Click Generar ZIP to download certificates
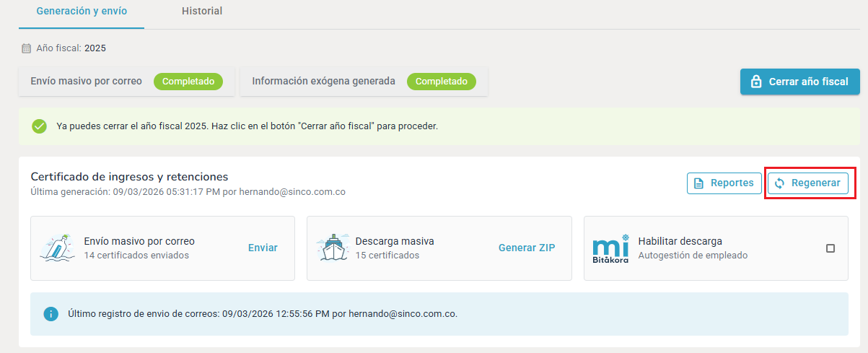868x353 pixels. click(527, 248)
